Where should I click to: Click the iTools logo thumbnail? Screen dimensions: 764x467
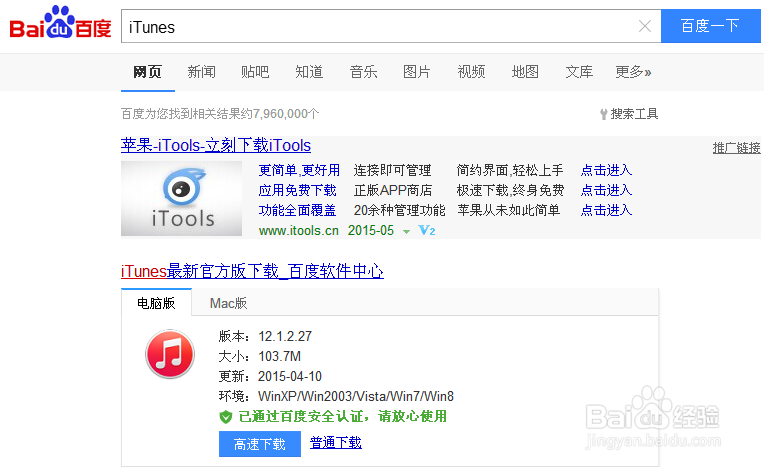(181, 198)
